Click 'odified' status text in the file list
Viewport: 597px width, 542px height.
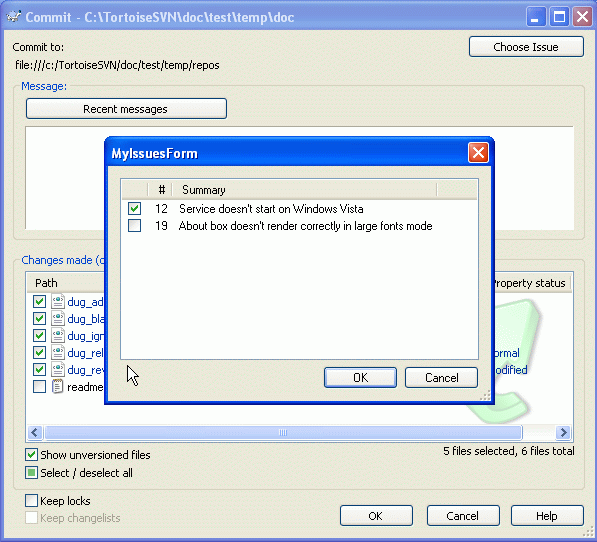click(511, 370)
